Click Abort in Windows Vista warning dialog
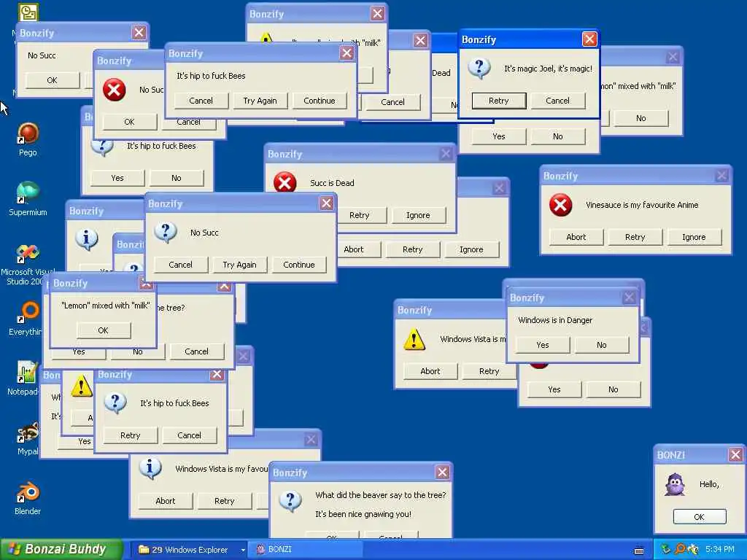 (430, 371)
